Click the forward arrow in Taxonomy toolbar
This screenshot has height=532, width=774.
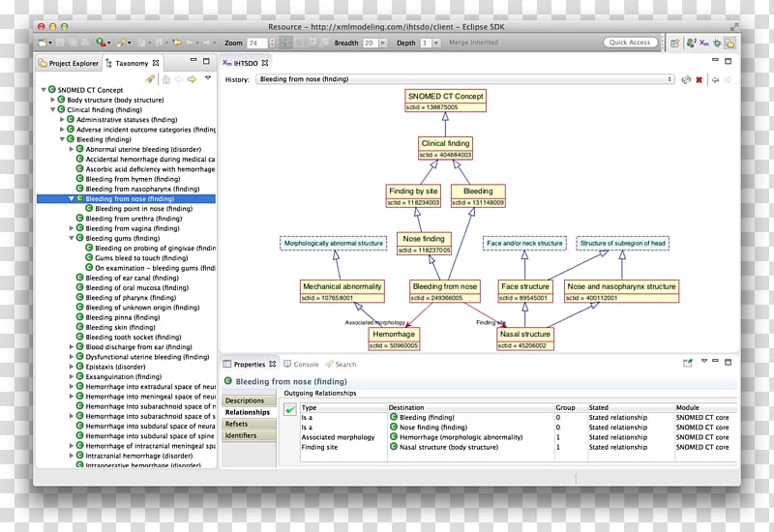pos(192,79)
